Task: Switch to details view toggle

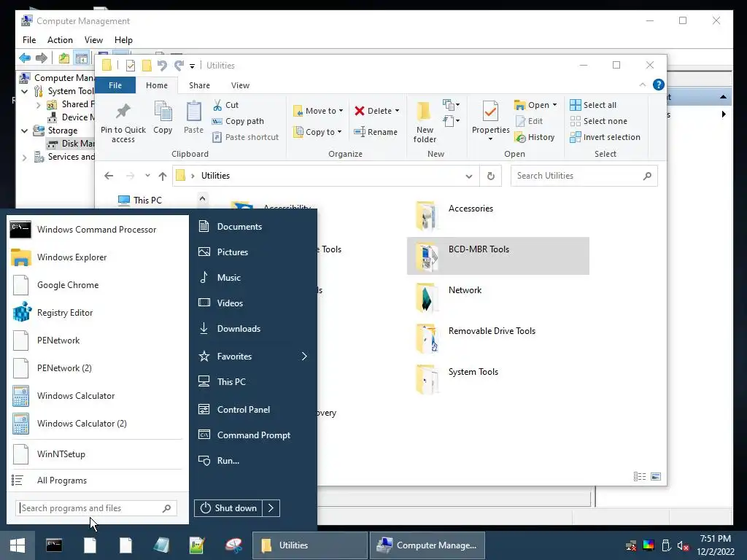Action: coord(639,477)
